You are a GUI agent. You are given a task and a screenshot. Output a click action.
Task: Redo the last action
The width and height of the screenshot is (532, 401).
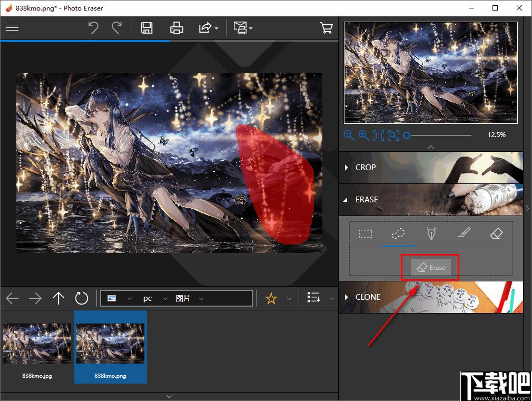tap(117, 28)
